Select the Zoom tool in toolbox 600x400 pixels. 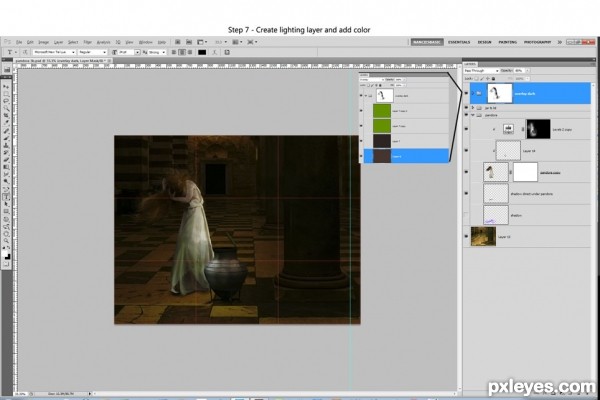point(7,240)
